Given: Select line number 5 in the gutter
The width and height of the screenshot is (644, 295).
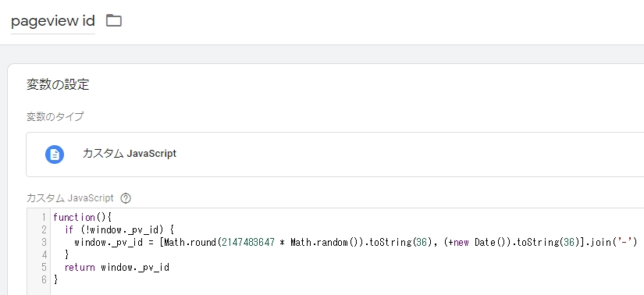Looking at the screenshot, I should pyautogui.click(x=44, y=268).
